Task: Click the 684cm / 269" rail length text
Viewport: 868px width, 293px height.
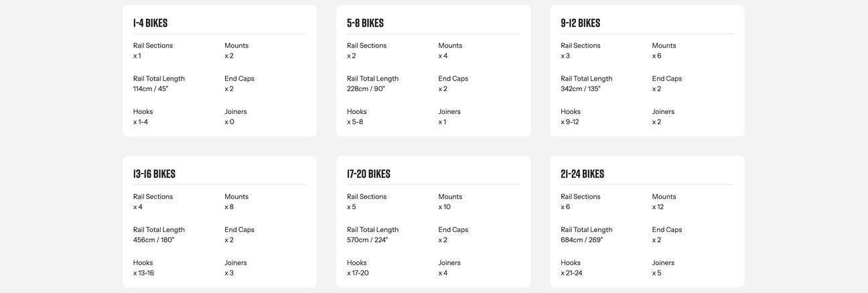Action: [x=581, y=239]
